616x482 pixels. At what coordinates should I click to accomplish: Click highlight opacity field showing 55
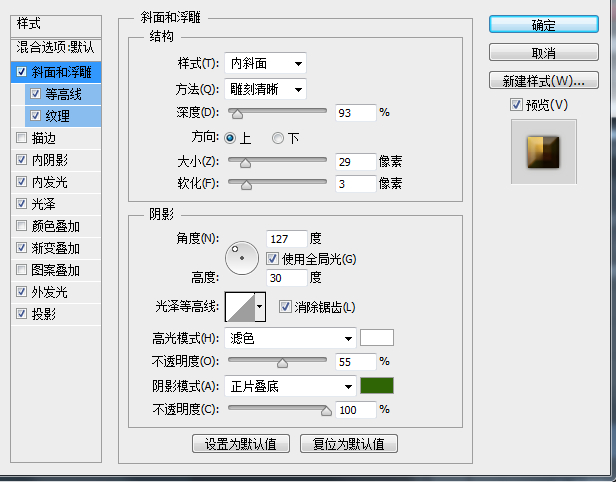coord(356,361)
